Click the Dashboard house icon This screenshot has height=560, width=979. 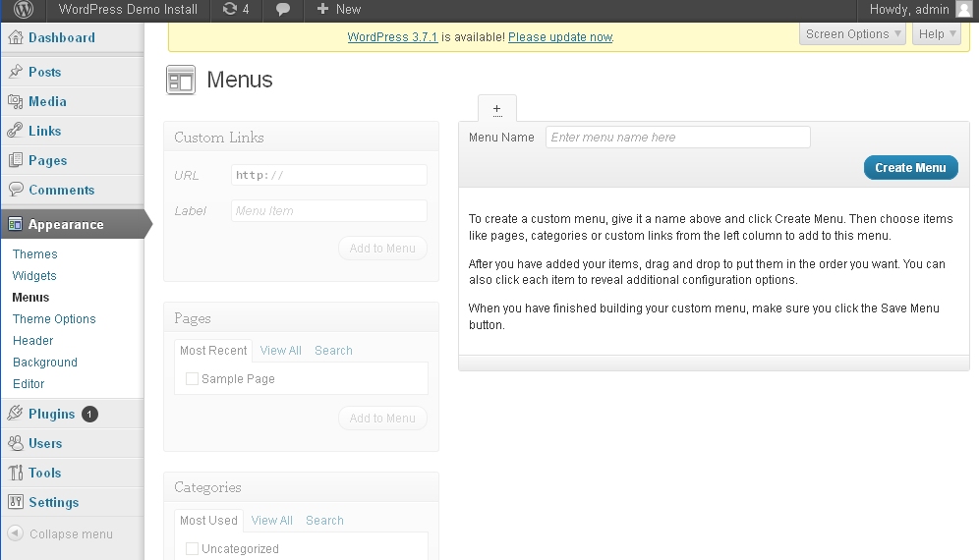tap(16, 37)
